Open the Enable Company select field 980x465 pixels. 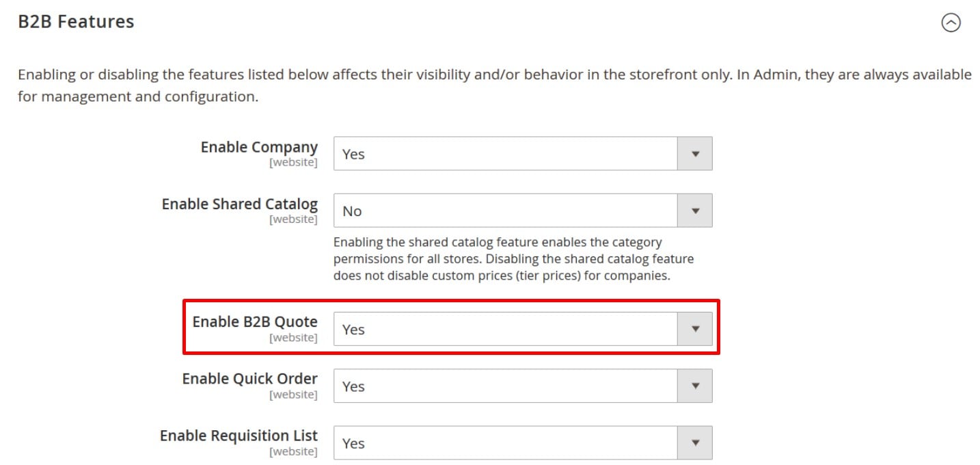523,154
